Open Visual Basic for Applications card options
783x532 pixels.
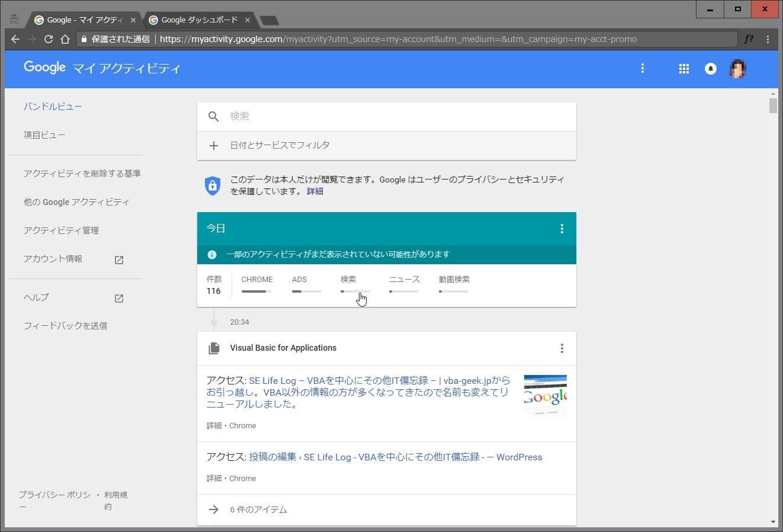click(561, 348)
